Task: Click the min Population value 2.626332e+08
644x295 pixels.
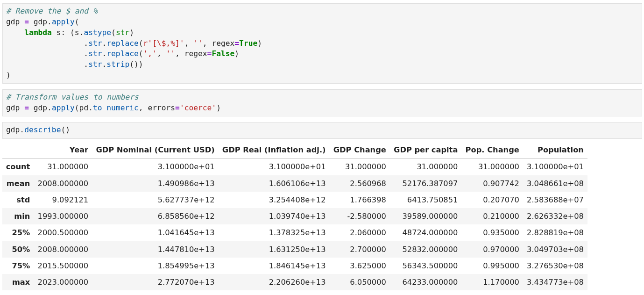Action: coord(555,216)
